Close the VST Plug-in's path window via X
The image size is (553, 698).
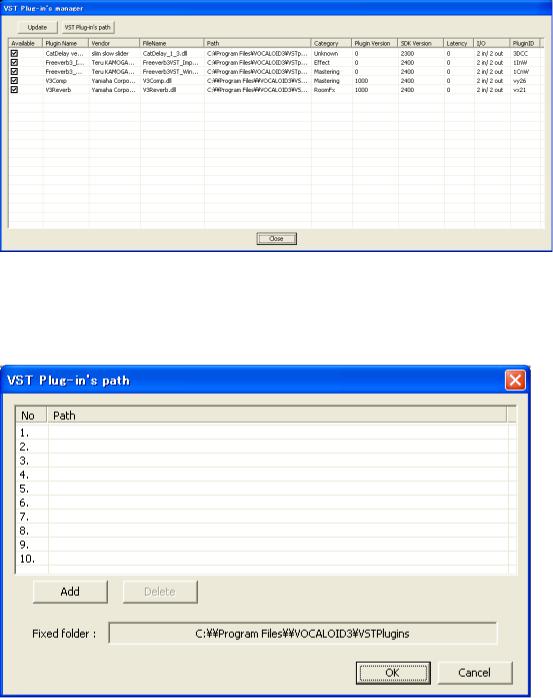pyautogui.click(x=515, y=380)
